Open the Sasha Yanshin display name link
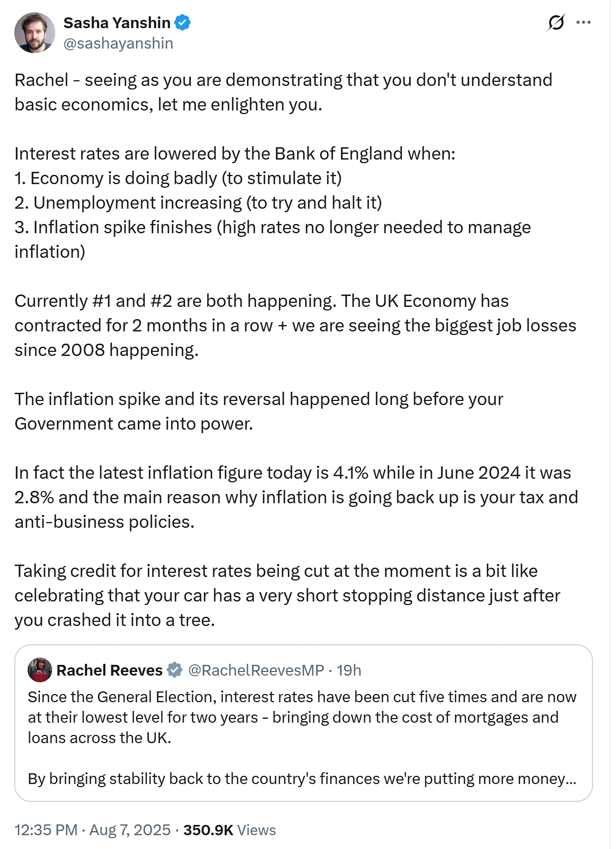 point(117,23)
